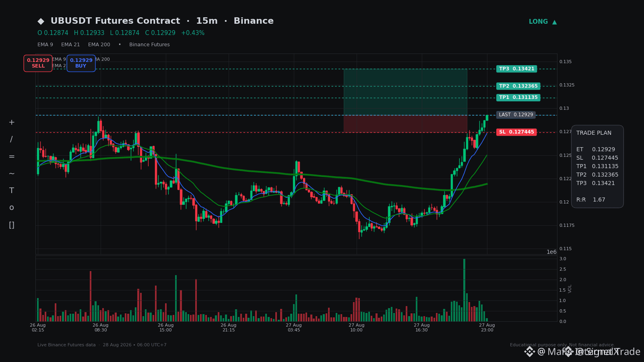Click the 'Binance Futures' source label
This screenshot has width=644, height=362.
[x=149, y=45]
